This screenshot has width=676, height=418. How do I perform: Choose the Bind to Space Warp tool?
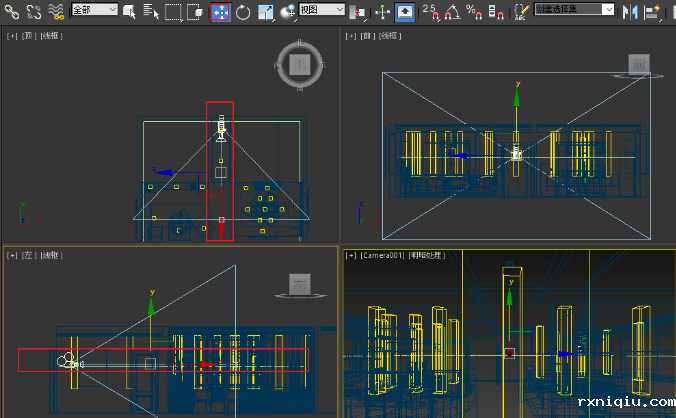[56, 11]
